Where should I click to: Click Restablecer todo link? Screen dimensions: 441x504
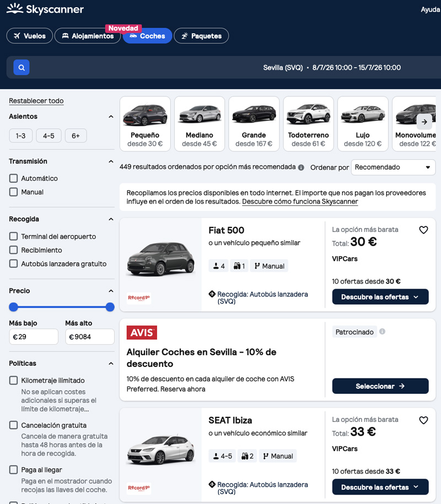pyautogui.click(x=36, y=101)
